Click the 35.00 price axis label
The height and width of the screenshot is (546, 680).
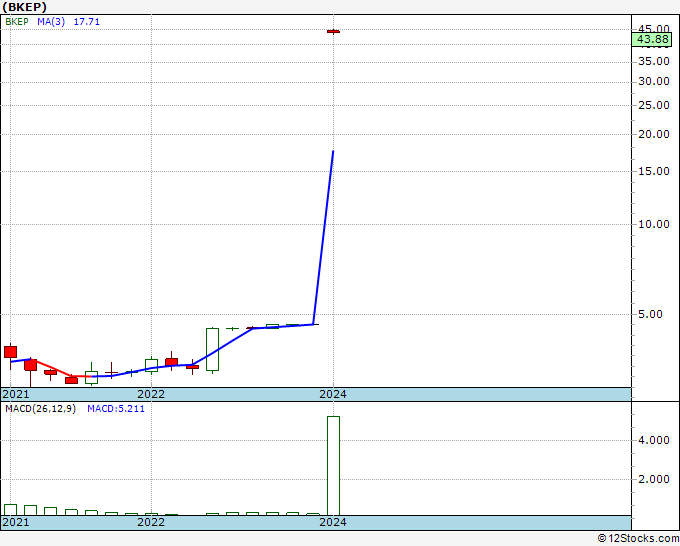(654, 62)
